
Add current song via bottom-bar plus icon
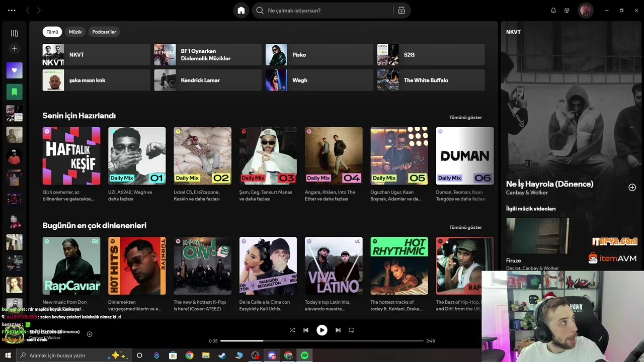pyautogui.click(x=90, y=334)
